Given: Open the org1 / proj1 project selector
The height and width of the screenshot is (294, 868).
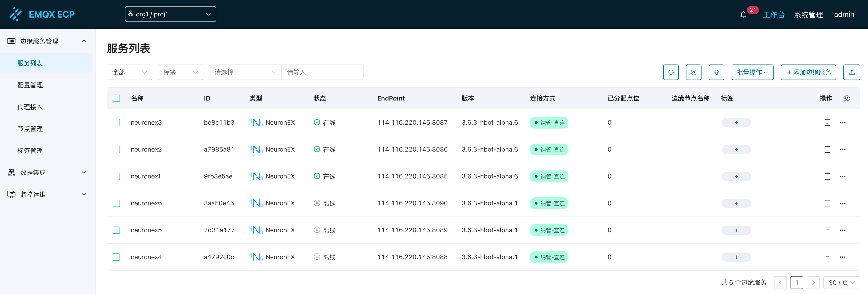Looking at the screenshot, I should [170, 14].
